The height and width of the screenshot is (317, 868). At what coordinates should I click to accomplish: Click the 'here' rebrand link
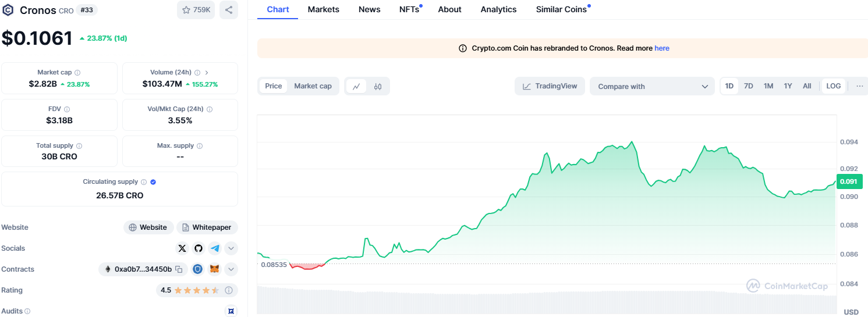(662, 48)
